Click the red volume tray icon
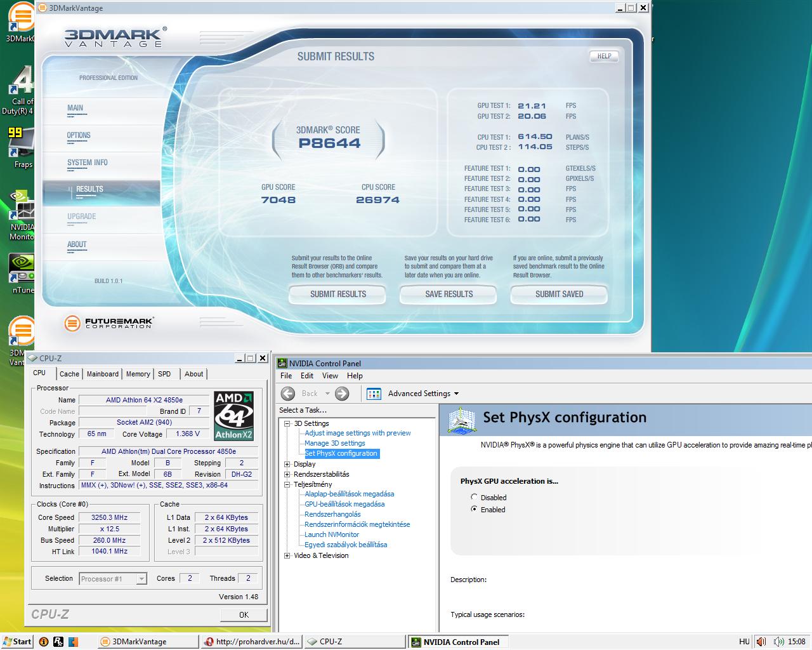This screenshot has height=650, width=812. 761,642
